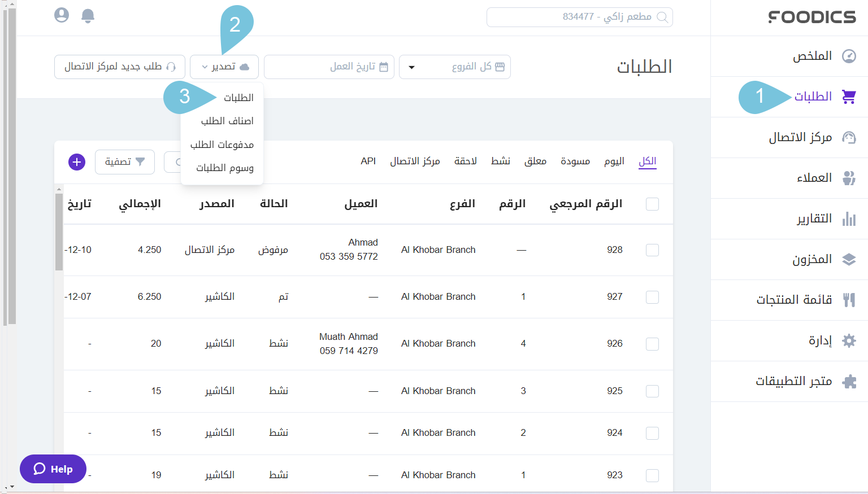
Task: Switch to the نشط orders tab
Action: 501,161
